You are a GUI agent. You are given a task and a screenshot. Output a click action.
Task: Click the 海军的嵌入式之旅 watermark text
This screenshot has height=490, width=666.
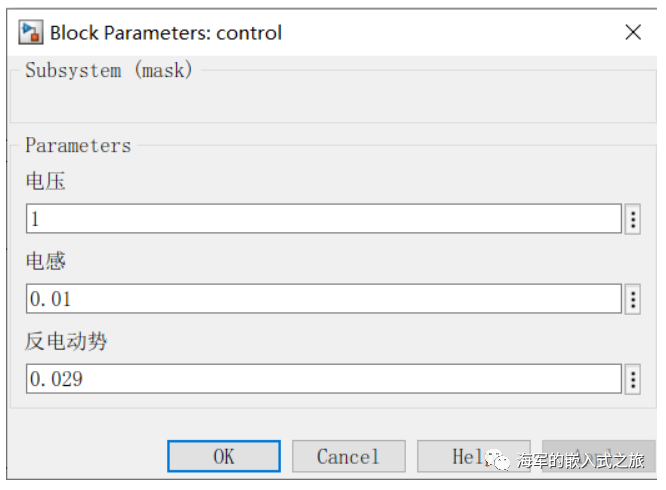tap(581, 461)
